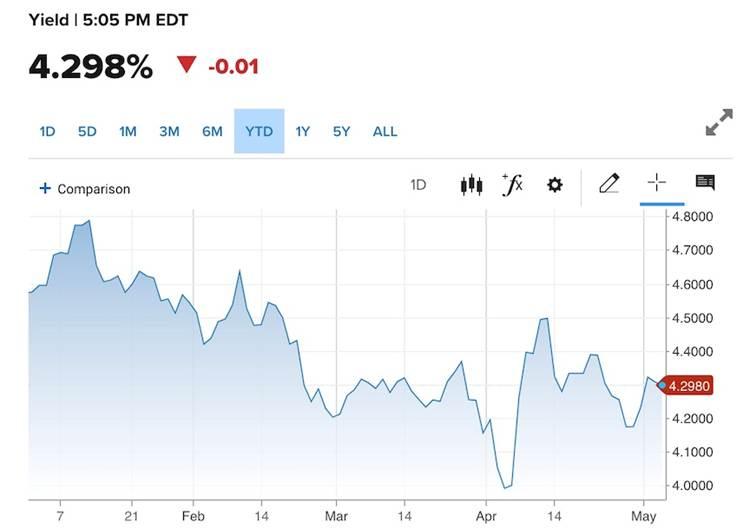
Task: Switch to the 5Y range
Action: coord(342,132)
